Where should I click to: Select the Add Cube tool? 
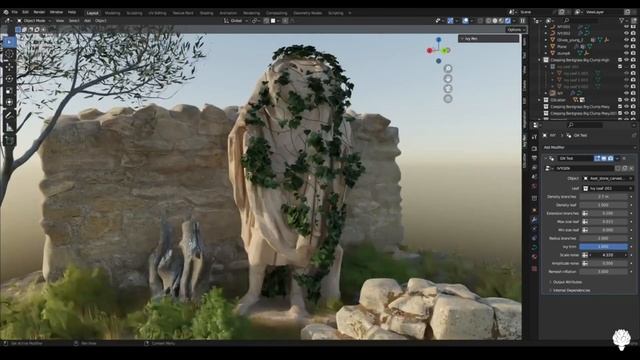[x=9, y=140]
